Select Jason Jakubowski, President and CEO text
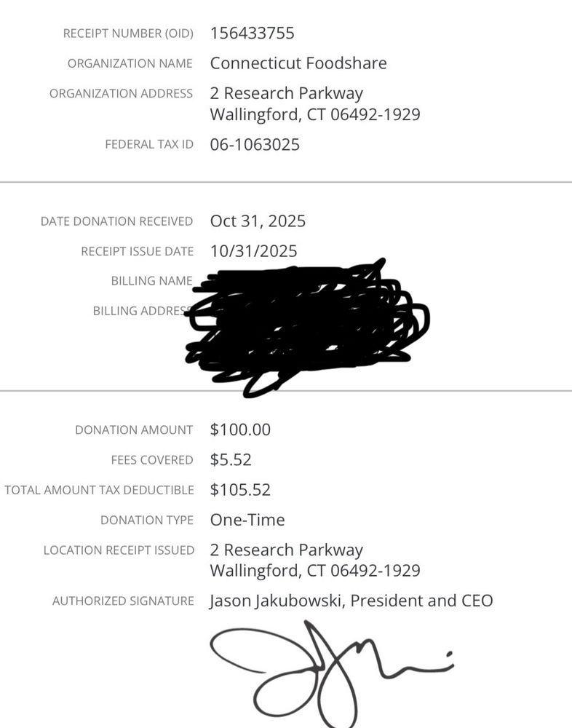572x728 pixels. coord(351,601)
